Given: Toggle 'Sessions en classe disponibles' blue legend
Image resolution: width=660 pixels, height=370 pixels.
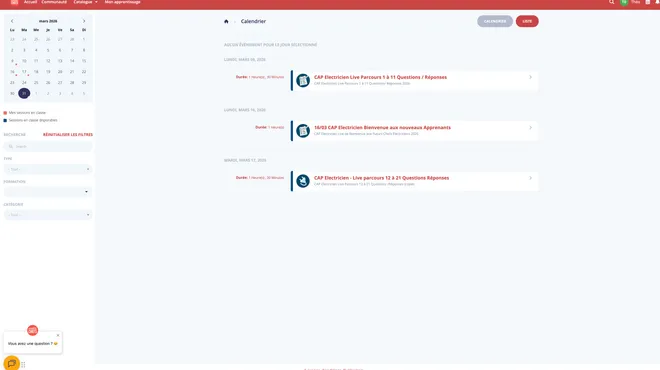Looking at the screenshot, I should point(30,120).
